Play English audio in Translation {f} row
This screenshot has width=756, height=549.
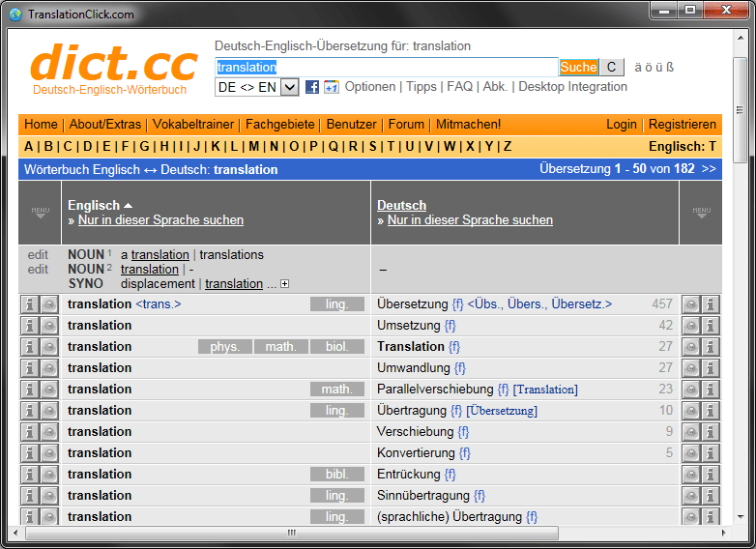49,347
